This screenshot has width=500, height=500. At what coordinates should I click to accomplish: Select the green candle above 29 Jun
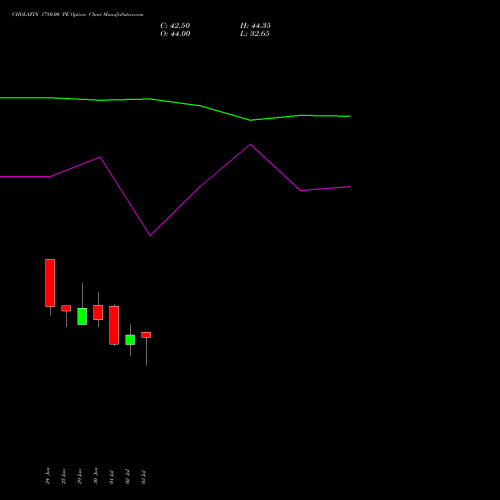(82, 316)
